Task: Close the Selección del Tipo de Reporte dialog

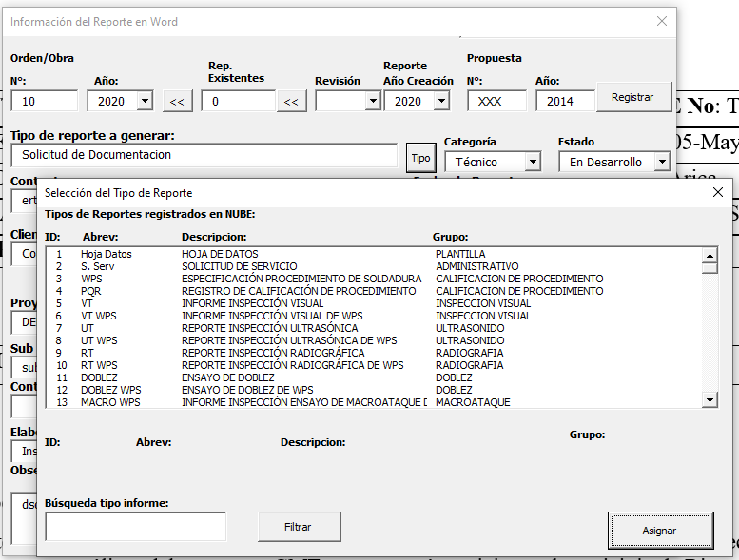Action: (x=718, y=192)
